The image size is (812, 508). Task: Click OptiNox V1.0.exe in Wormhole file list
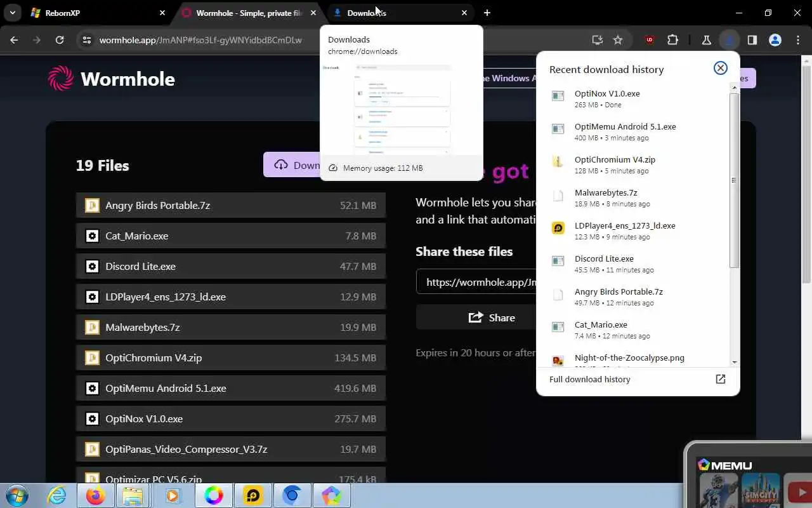point(231,418)
